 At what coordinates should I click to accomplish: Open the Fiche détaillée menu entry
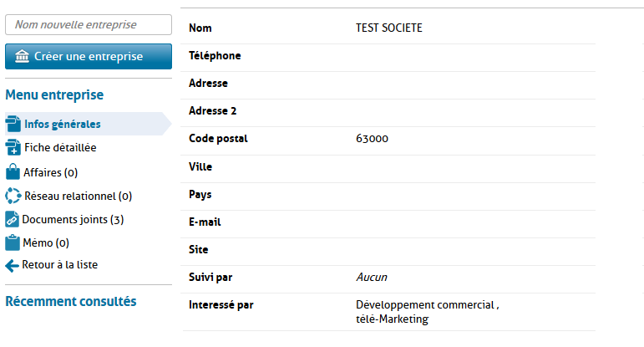pos(60,148)
